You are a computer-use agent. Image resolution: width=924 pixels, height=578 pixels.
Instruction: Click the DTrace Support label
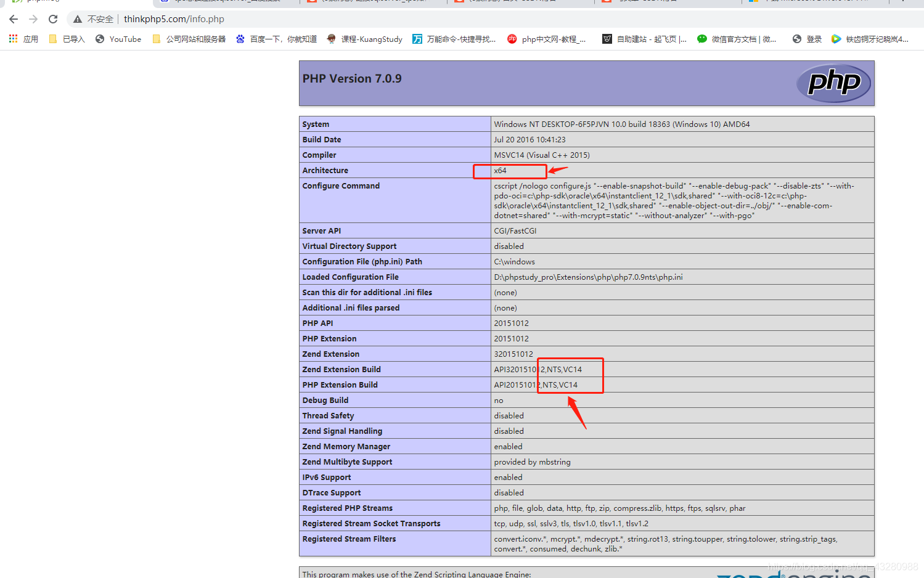[x=332, y=492]
